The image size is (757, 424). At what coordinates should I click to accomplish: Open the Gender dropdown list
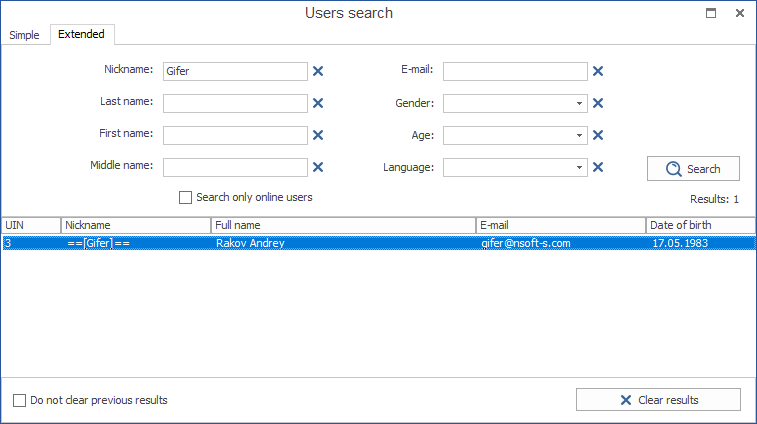pos(579,103)
